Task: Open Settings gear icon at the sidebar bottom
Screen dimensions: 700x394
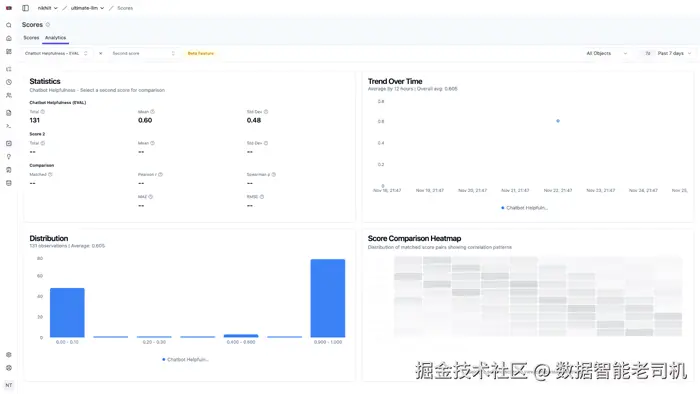Action: [8, 355]
